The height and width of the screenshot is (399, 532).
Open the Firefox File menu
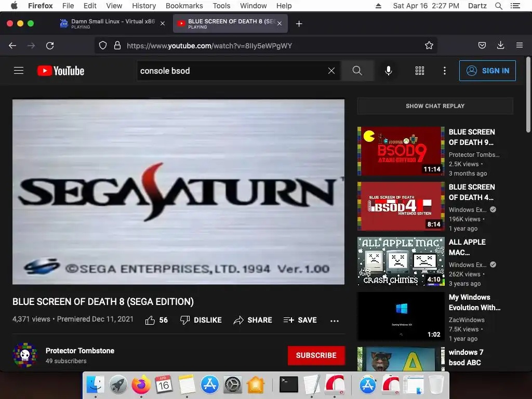pyautogui.click(x=68, y=6)
